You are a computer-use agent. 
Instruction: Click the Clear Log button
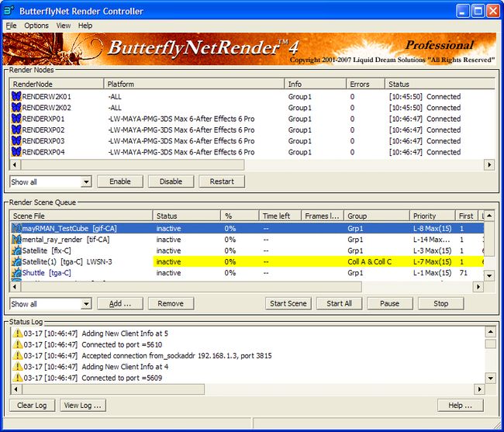(x=32, y=406)
